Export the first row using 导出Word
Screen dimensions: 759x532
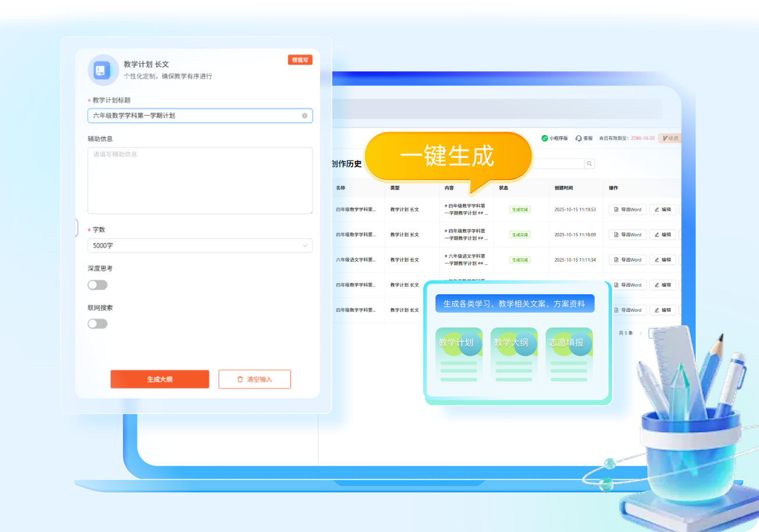click(627, 210)
